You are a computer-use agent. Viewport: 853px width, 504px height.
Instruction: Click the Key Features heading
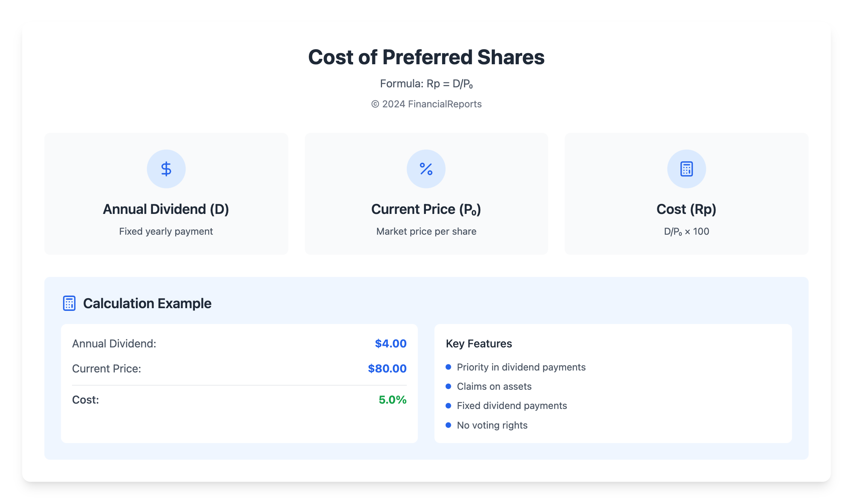click(x=479, y=344)
